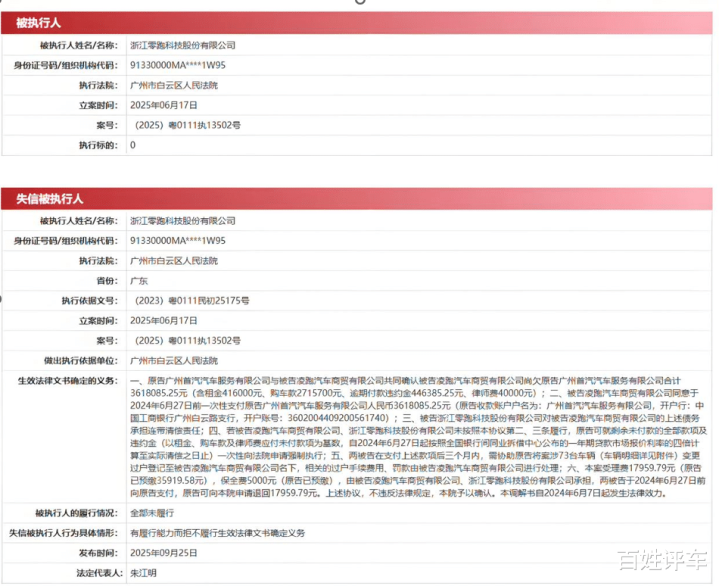Select bank account number 3602004409200561740
The width and height of the screenshot is (719, 586).
[x=338, y=418]
